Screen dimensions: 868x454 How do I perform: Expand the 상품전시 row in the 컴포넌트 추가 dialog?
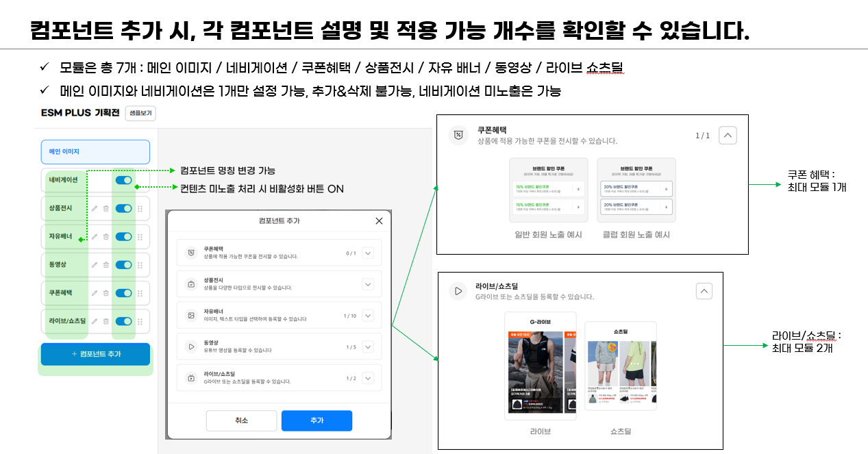click(368, 284)
